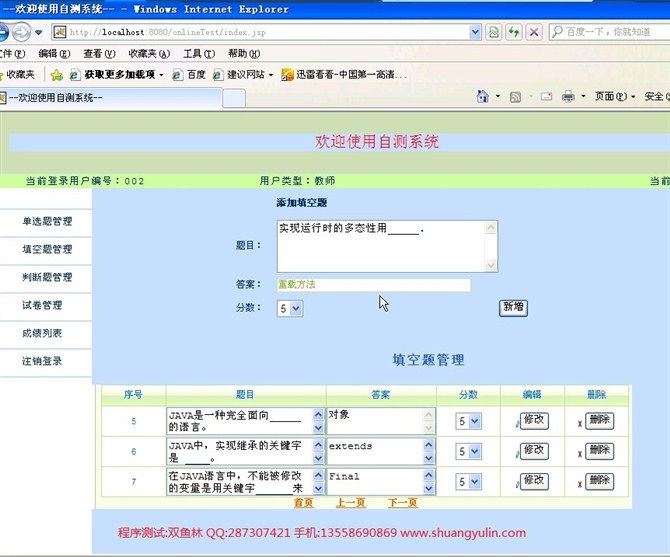Click the Read Mail icon
The width and height of the screenshot is (670, 557).
[547, 97]
